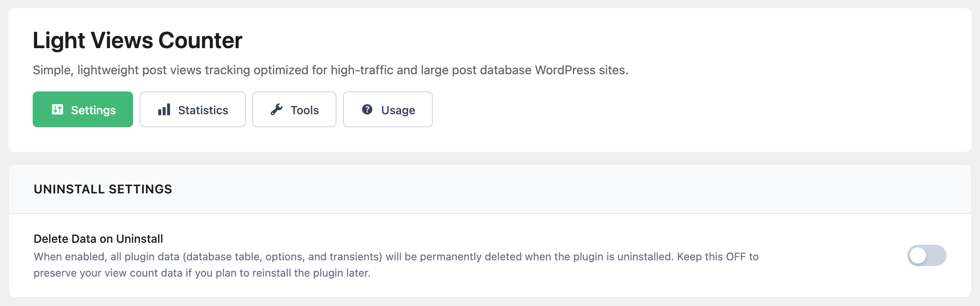Image resolution: width=980 pixels, height=306 pixels.
Task: Click the Settings sliders icon
Action: [58, 109]
